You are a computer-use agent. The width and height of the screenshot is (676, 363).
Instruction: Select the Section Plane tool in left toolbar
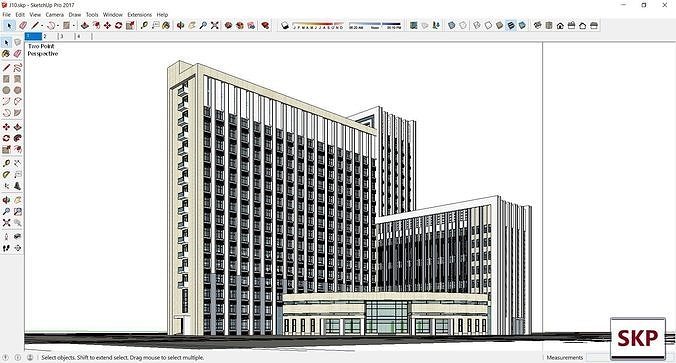tap(17, 248)
